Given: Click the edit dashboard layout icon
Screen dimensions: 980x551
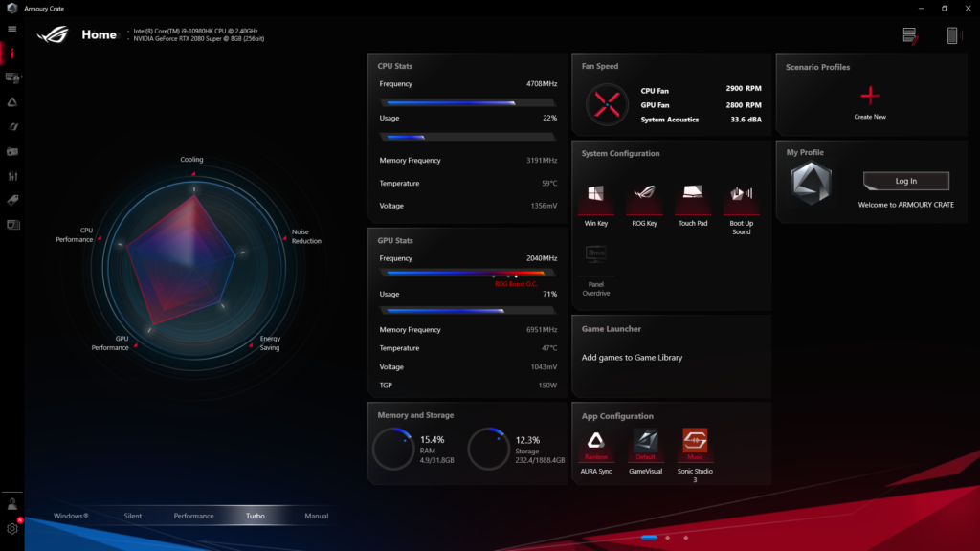Looking at the screenshot, I should 910,35.
